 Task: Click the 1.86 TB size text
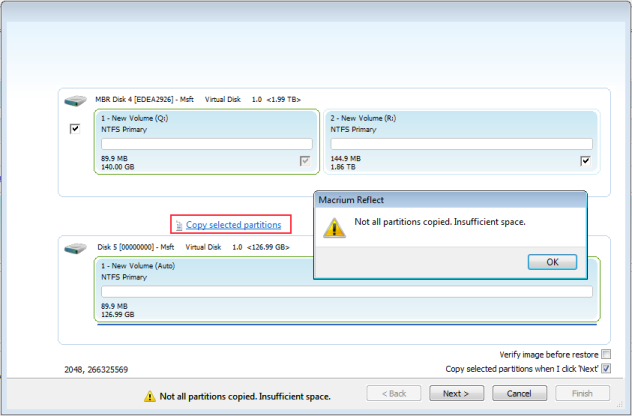(x=343, y=167)
